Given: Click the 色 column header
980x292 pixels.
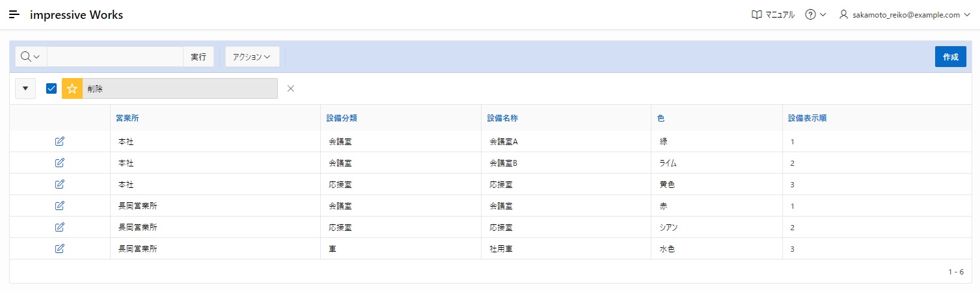Looking at the screenshot, I should pos(661,118).
